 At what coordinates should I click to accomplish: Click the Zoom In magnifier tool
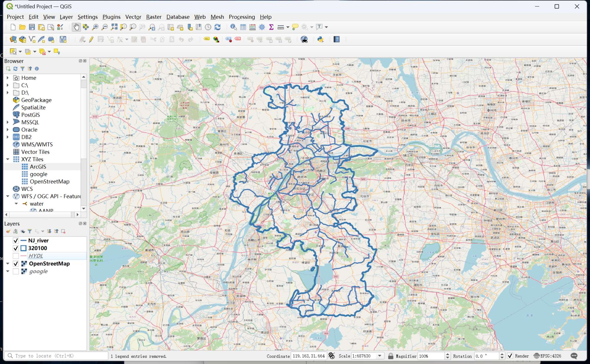click(95, 27)
